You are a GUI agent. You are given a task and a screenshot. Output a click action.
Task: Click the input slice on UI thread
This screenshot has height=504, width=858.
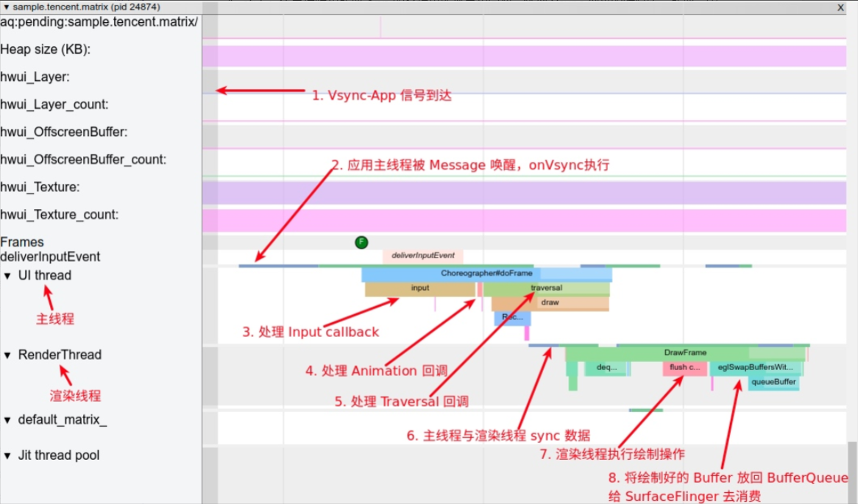click(419, 288)
